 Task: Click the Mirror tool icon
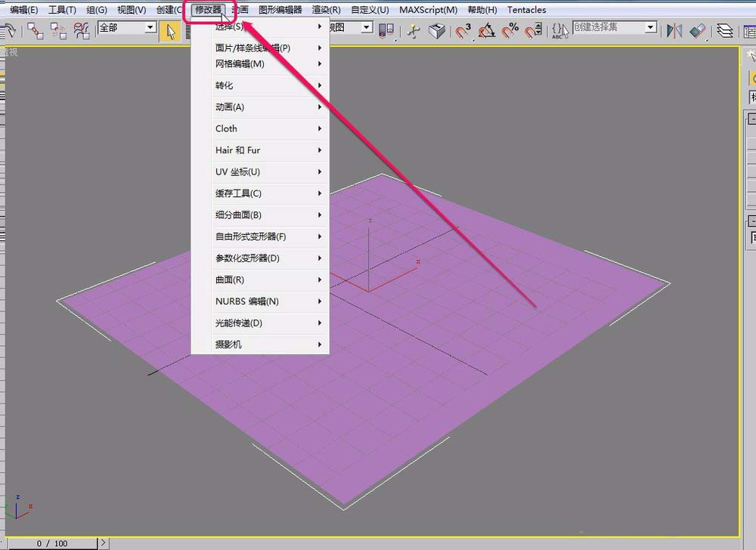pos(674,30)
